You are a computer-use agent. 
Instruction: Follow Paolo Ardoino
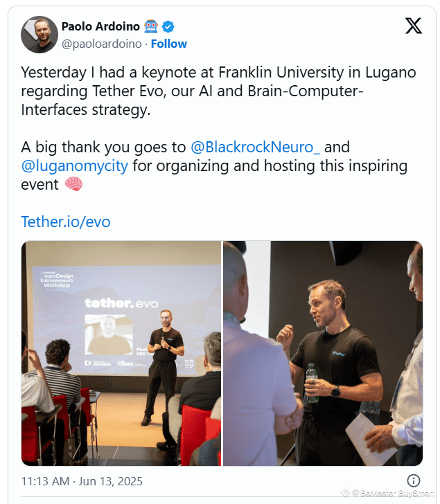pos(169,44)
